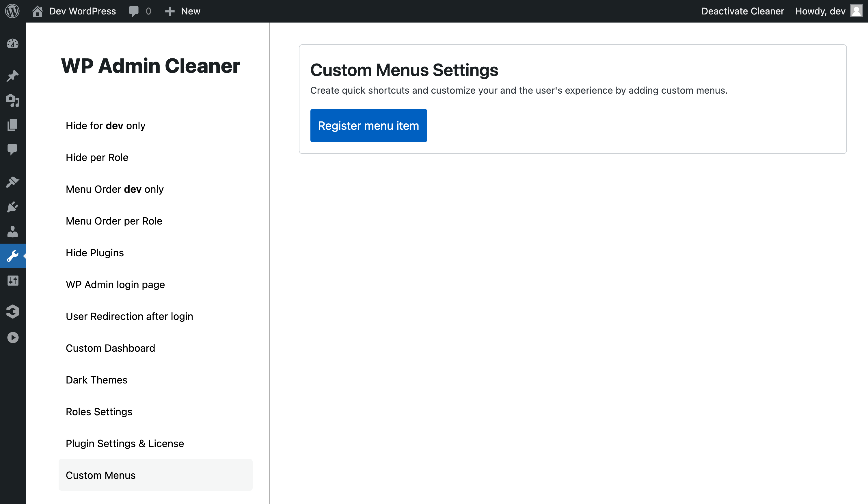The width and height of the screenshot is (868, 504).
Task: Open Settings sliders sidebar icon
Action: point(13,281)
